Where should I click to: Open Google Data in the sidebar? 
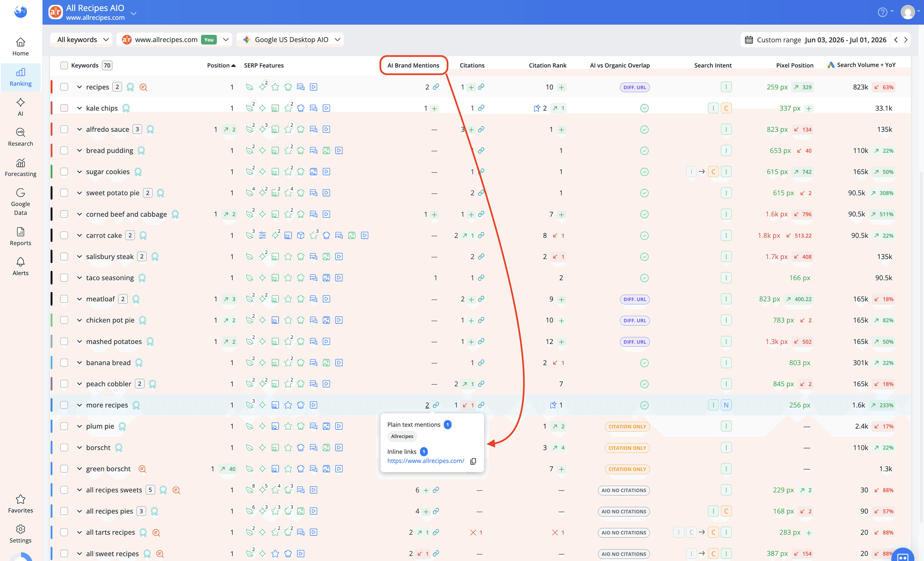point(21,202)
